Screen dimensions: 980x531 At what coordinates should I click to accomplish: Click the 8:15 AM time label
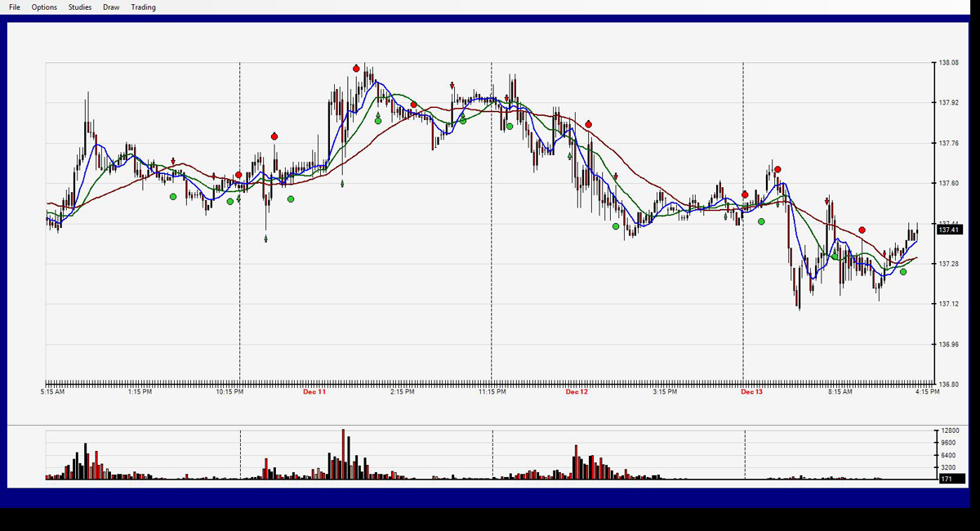point(840,392)
